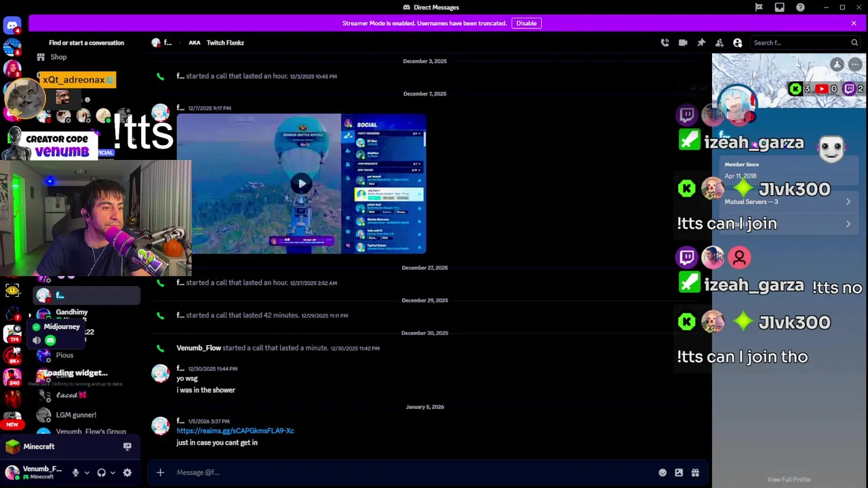868x488 pixels.
Task: Share the Minecraft screen to stream
Action: [127, 447]
